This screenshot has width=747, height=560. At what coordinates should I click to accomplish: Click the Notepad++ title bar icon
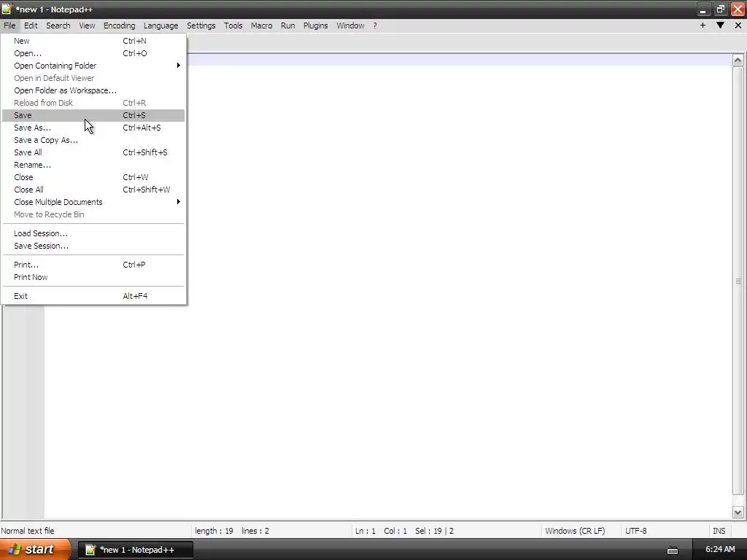click(x=7, y=9)
